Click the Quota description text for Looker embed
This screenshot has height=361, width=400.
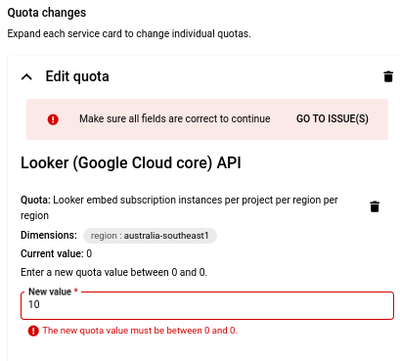tap(179, 207)
